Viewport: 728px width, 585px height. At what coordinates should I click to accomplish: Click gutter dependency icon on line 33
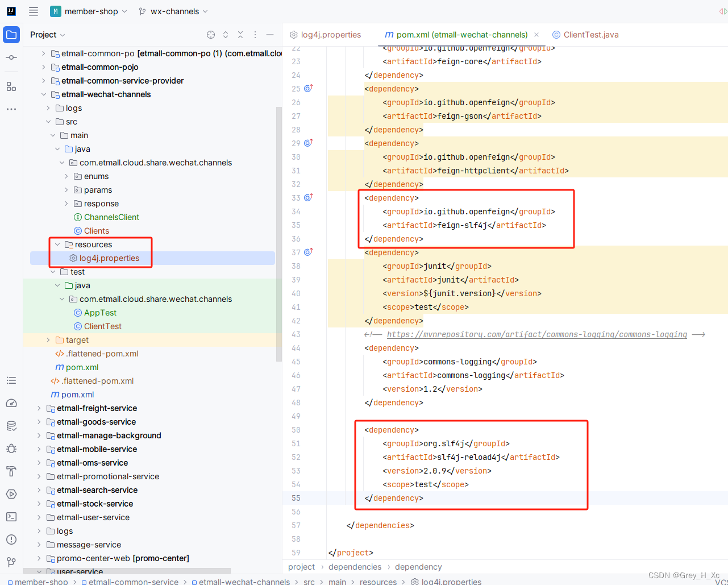click(x=309, y=197)
